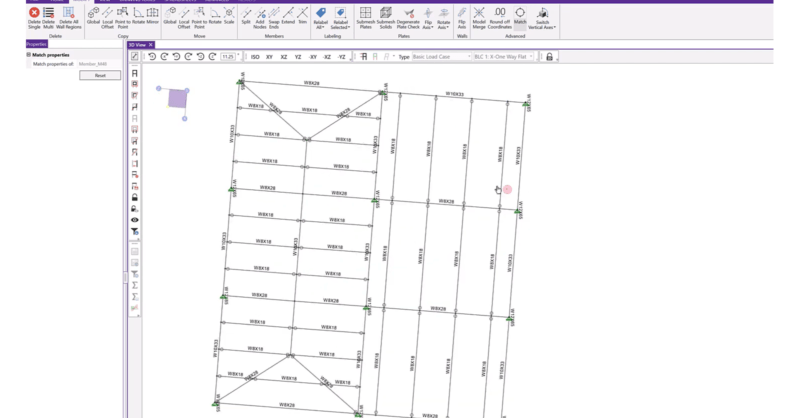Image resolution: width=800 pixels, height=418 pixels.
Task: Click the purple view orientation cube
Action: pos(177,98)
